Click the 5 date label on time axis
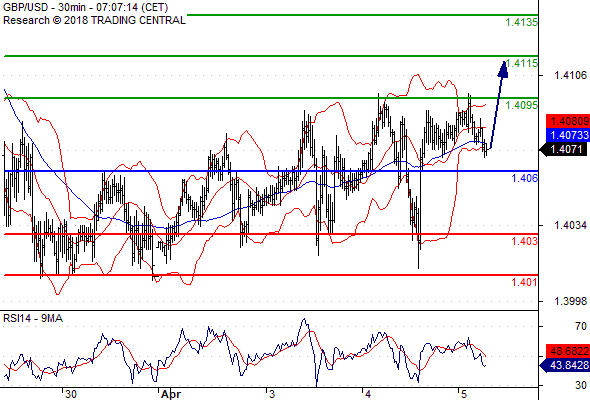 (x=464, y=394)
